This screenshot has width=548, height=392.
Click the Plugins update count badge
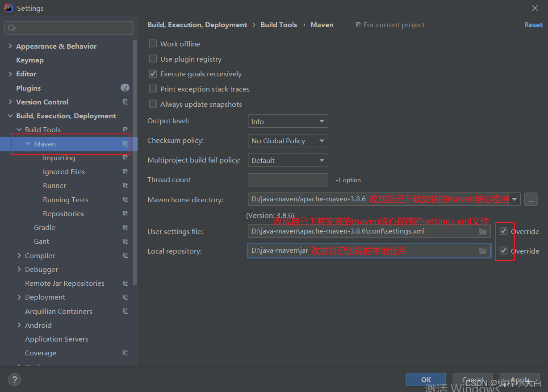(x=125, y=88)
